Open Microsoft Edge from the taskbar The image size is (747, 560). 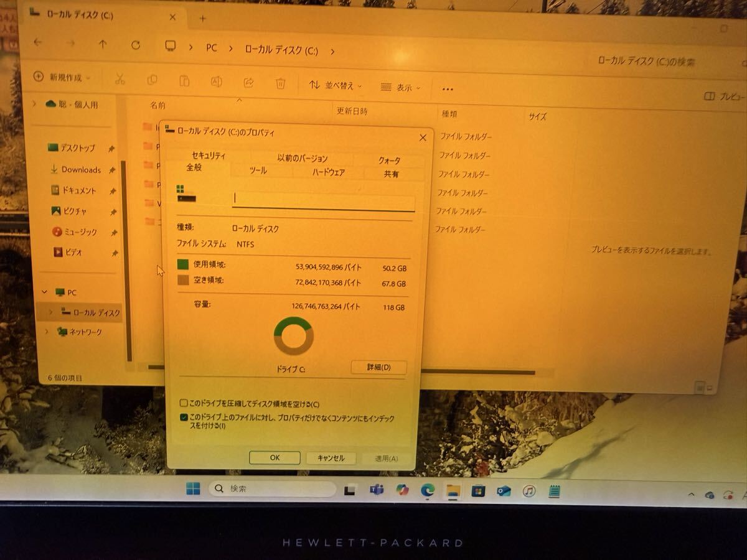[x=427, y=490]
